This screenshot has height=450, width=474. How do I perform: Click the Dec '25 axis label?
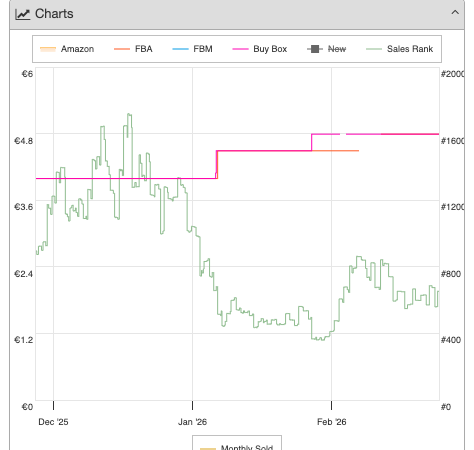53,422
